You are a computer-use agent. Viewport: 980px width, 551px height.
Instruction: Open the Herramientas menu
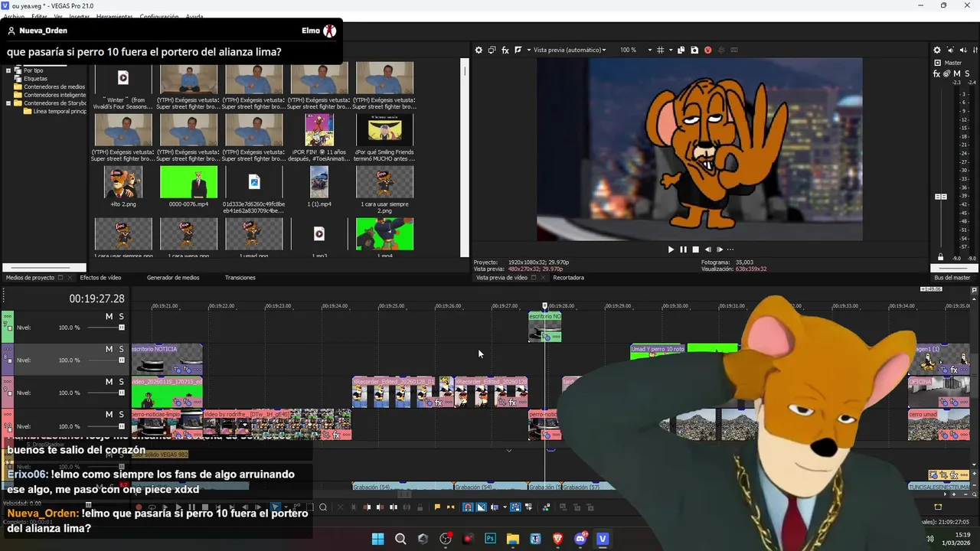[x=115, y=16]
